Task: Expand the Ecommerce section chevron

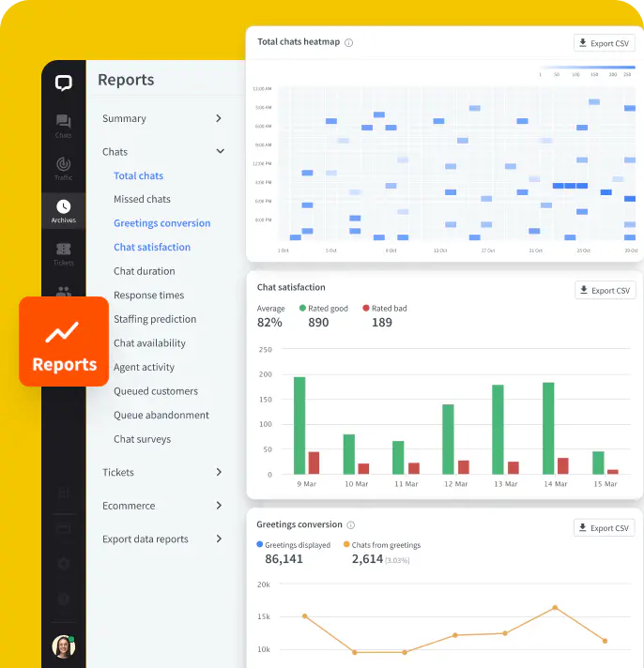Action: [x=219, y=506]
